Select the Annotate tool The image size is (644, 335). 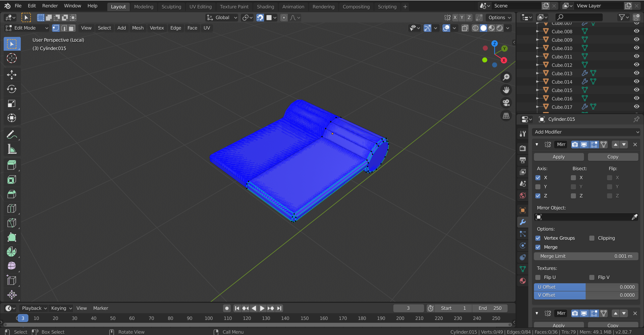(x=12, y=134)
